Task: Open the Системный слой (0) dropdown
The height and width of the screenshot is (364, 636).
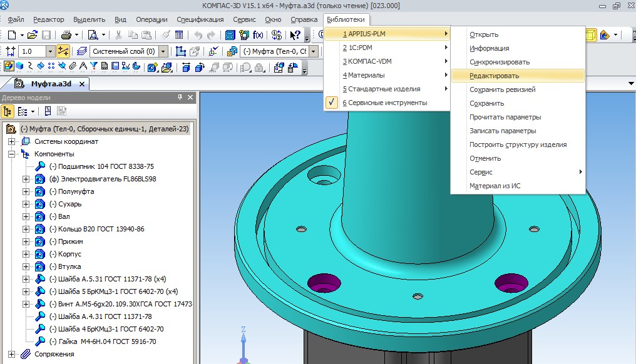Action: tap(163, 51)
